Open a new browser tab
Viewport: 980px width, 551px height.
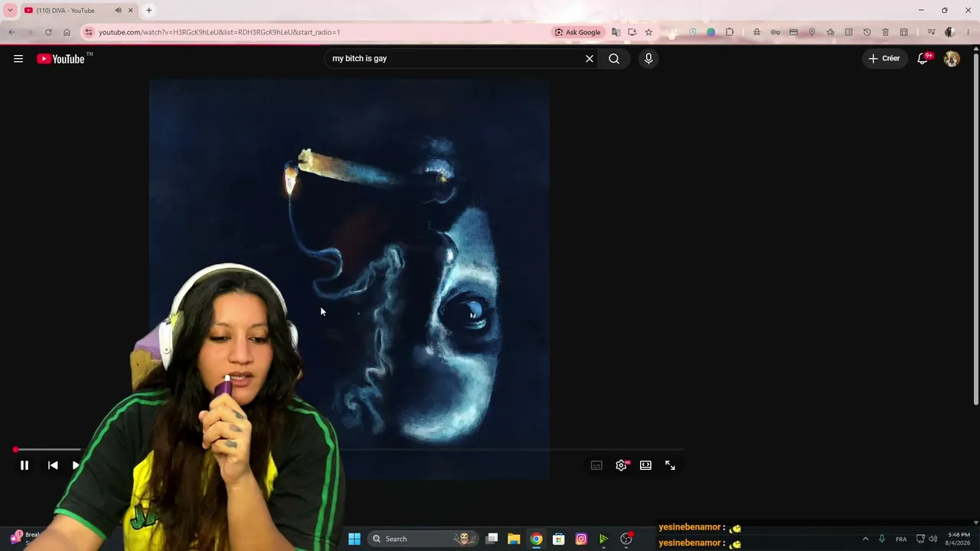click(x=149, y=11)
